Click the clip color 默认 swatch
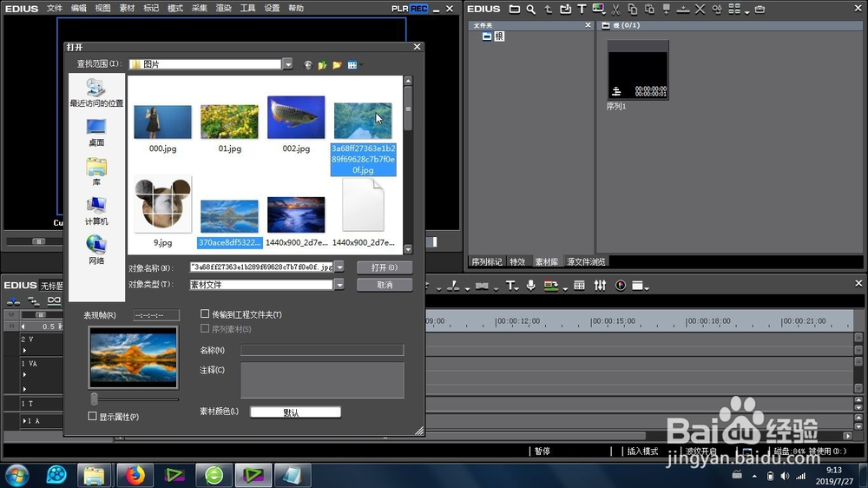The width and height of the screenshot is (868, 488). click(x=296, y=412)
